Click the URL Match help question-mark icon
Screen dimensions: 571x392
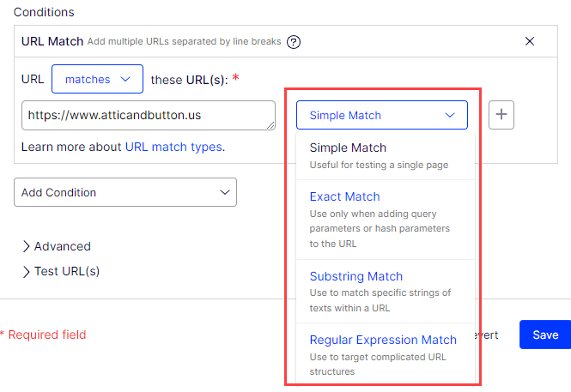pos(294,41)
